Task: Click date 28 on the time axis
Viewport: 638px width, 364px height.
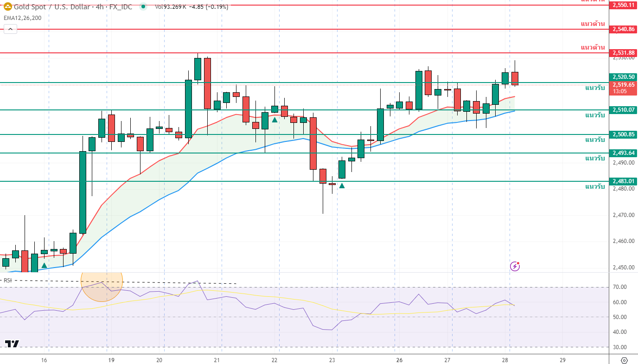Action: 505,360
